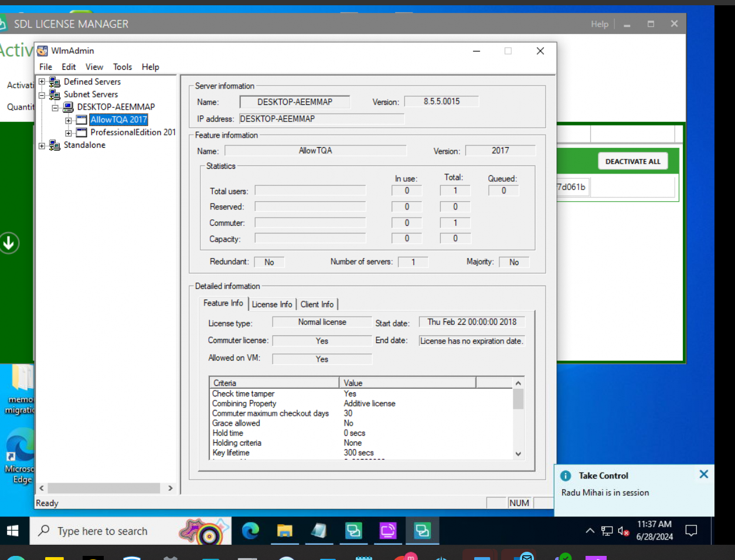Expand the Standalone tree node

(x=42, y=145)
